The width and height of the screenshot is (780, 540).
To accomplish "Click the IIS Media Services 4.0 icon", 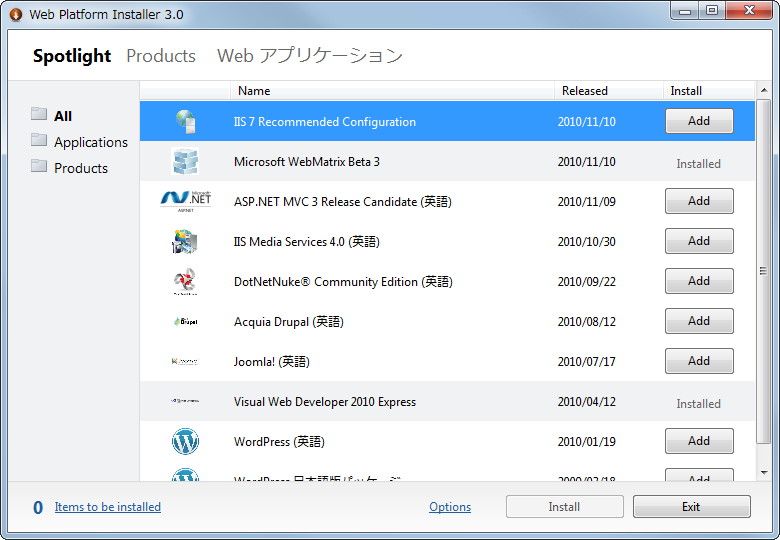I will coord(185,241).
